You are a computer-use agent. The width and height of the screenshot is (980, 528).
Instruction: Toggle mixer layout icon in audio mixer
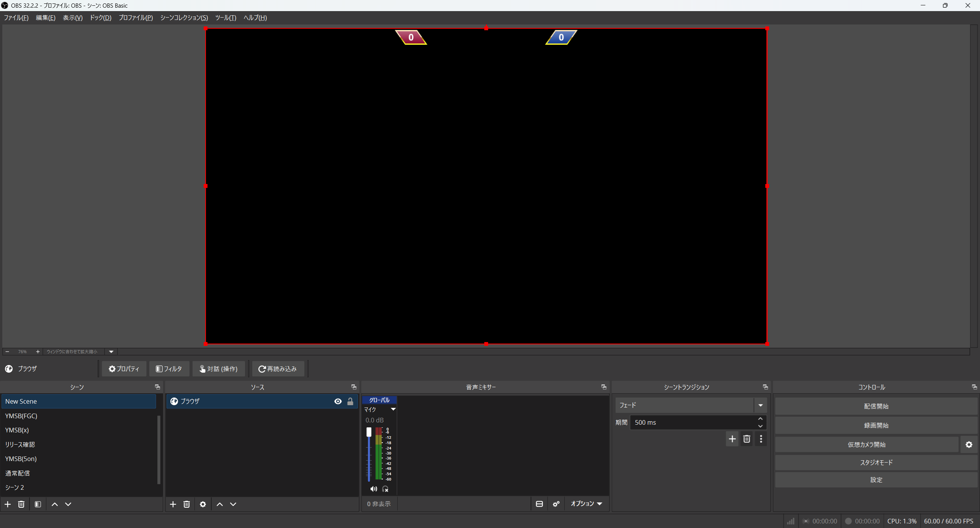point(539,504)
